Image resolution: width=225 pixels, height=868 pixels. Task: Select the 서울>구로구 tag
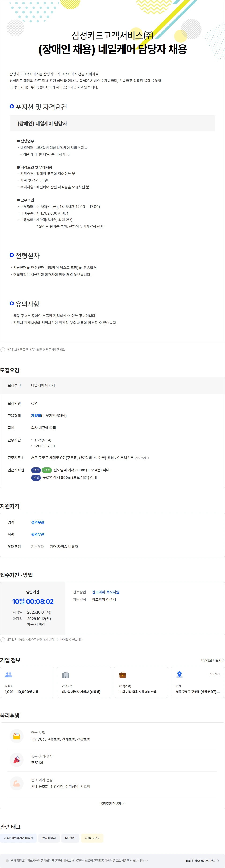92,838
